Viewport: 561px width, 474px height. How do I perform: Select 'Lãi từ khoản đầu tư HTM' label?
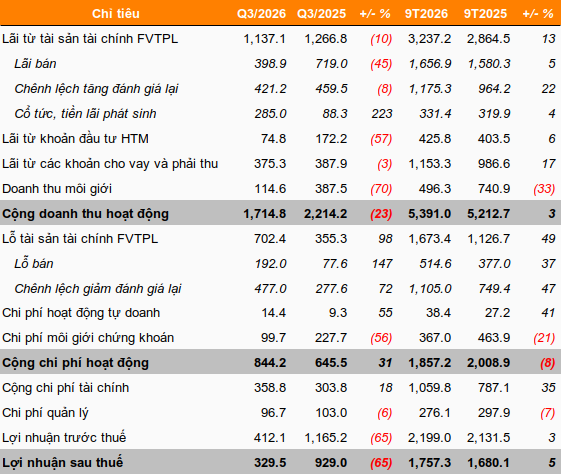click(75, 139)
